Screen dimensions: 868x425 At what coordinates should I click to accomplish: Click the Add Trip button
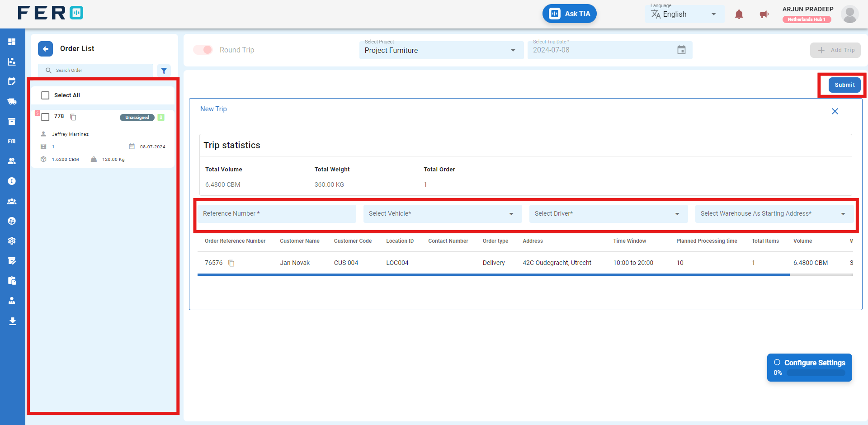coord(835,50)
